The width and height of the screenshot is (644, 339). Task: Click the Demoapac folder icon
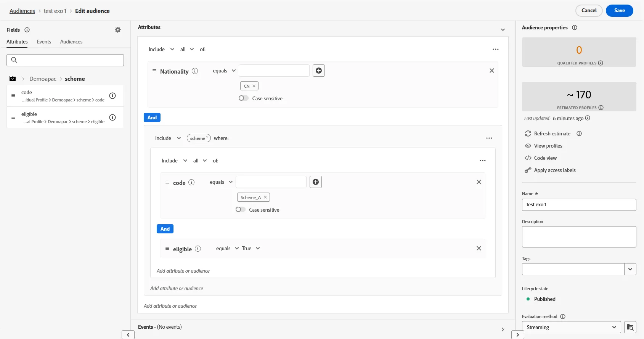(x=13, y=79)
